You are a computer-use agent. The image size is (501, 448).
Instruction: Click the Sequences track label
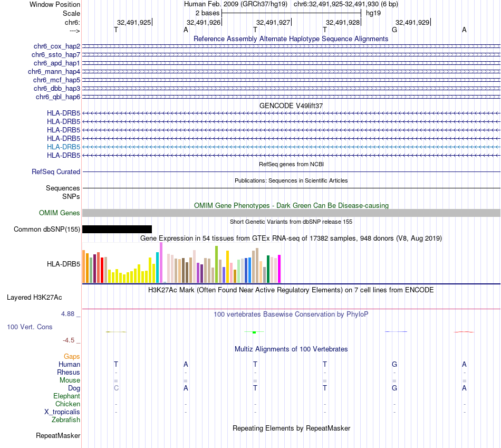tap(63, 188)
